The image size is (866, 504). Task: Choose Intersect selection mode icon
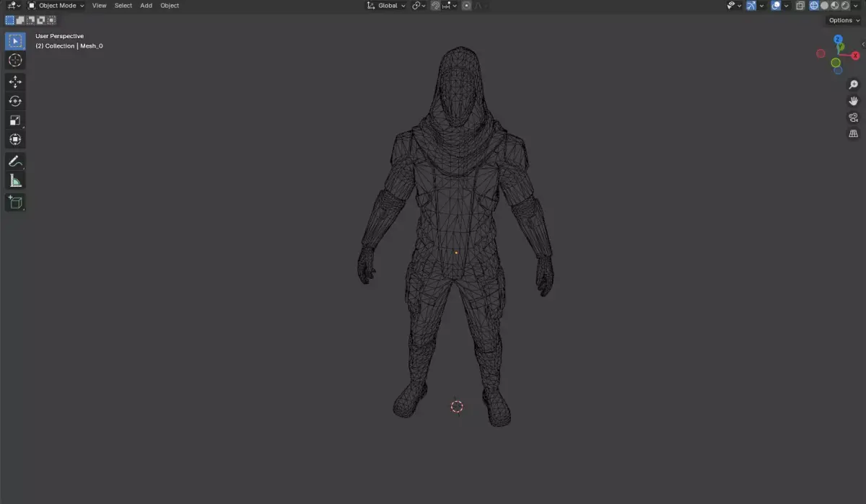(52, 20)
